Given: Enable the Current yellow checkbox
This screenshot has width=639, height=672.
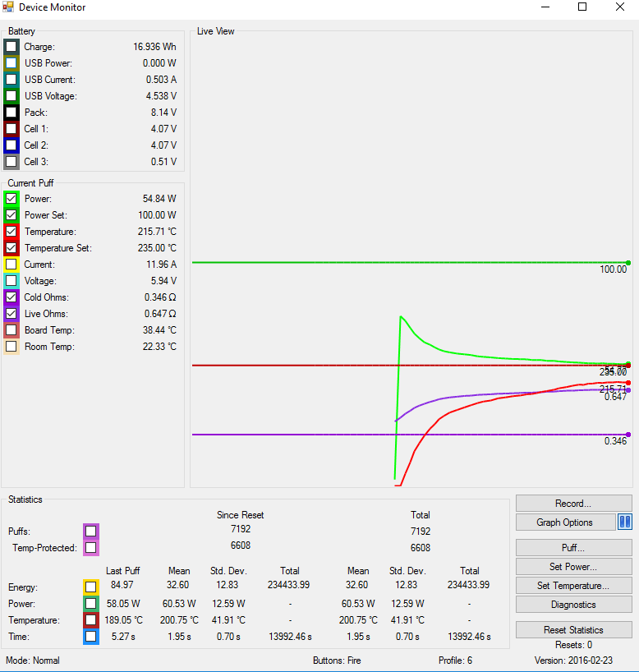Looking at the screenshot, I should pos(11,265).
